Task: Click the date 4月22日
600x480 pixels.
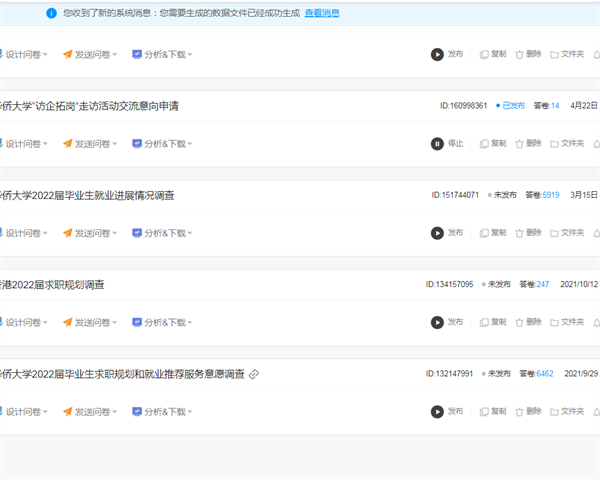Action: point(584,106)
